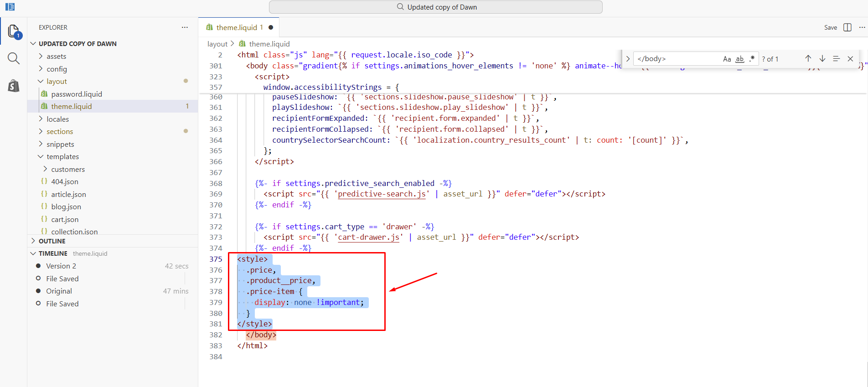Open editor more actions ellipsis
Image resolution: width=868 pixels, height=387 pixels.
click(x=862, y=27)
